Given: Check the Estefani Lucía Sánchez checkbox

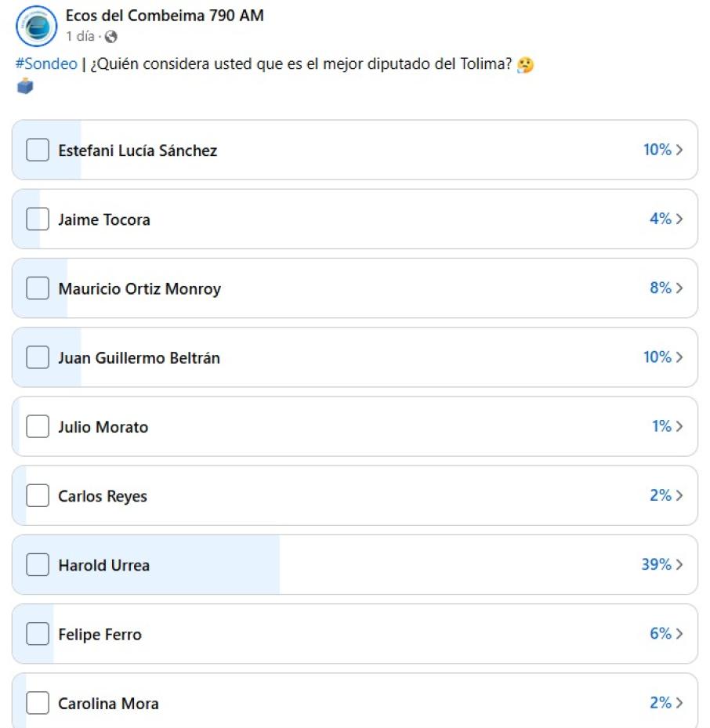Looking at the screenshot, I should click(38, 150).
